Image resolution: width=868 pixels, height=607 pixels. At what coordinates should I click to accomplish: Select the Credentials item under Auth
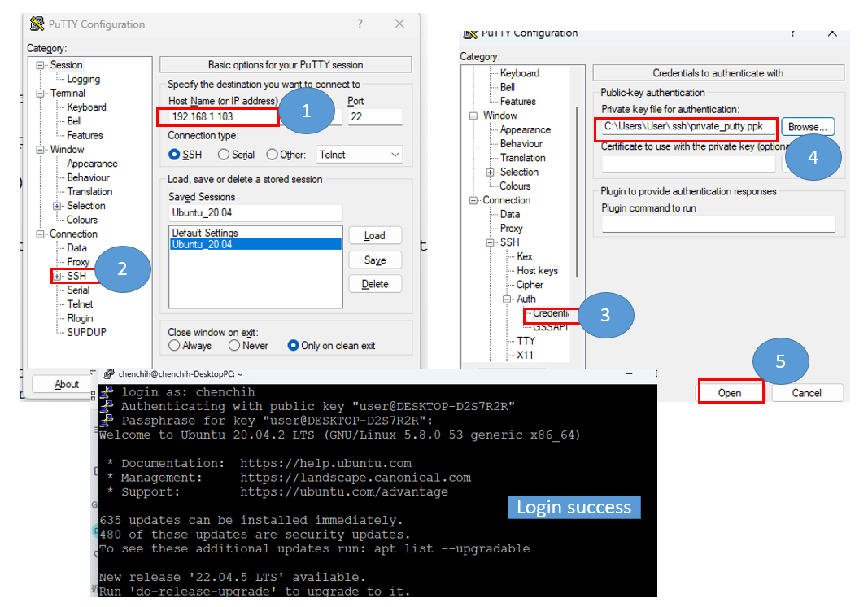tap(551, 313)
